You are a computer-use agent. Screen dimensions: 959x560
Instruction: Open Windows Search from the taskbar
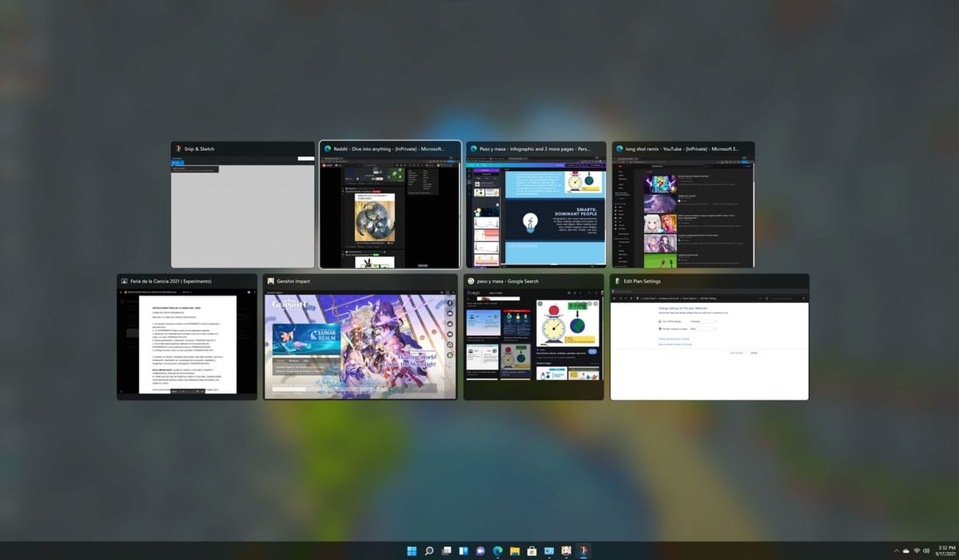coord(428,550)
